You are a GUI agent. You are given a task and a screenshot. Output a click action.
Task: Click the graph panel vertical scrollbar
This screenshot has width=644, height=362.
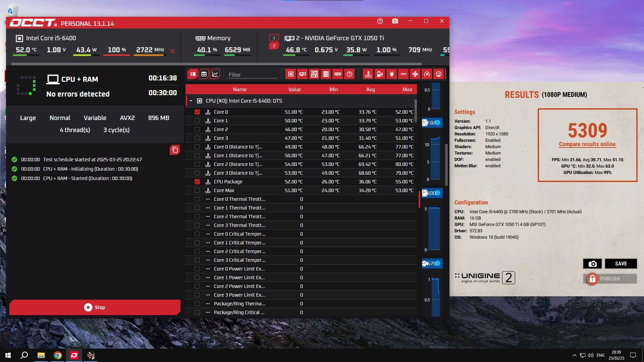[446, 165]
